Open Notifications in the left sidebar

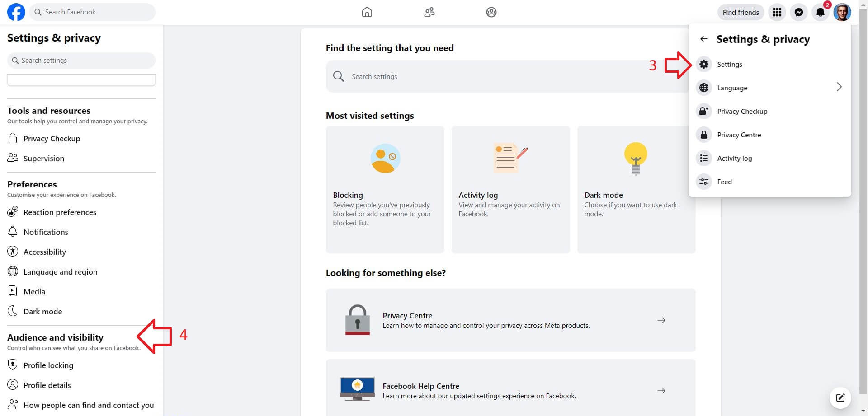pos(46,232)
